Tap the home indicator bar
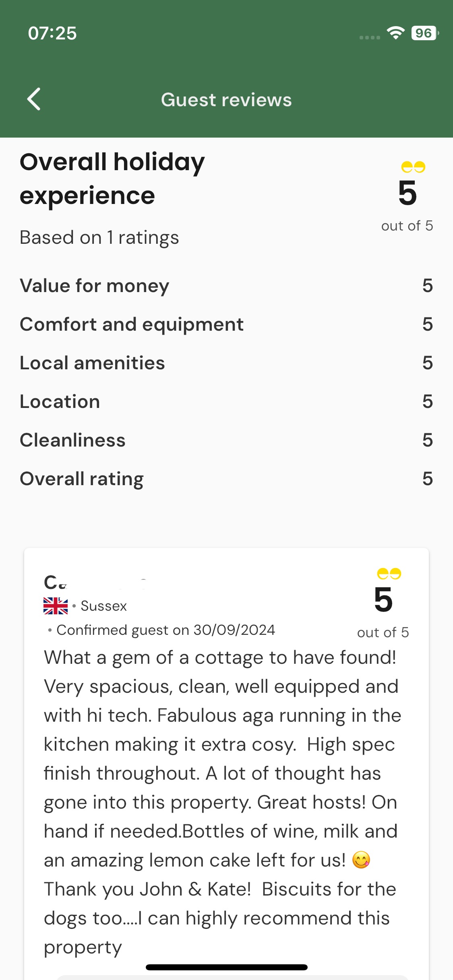This screenshot has width=453, height=980. pyautogui.click(x=226, y=967)
